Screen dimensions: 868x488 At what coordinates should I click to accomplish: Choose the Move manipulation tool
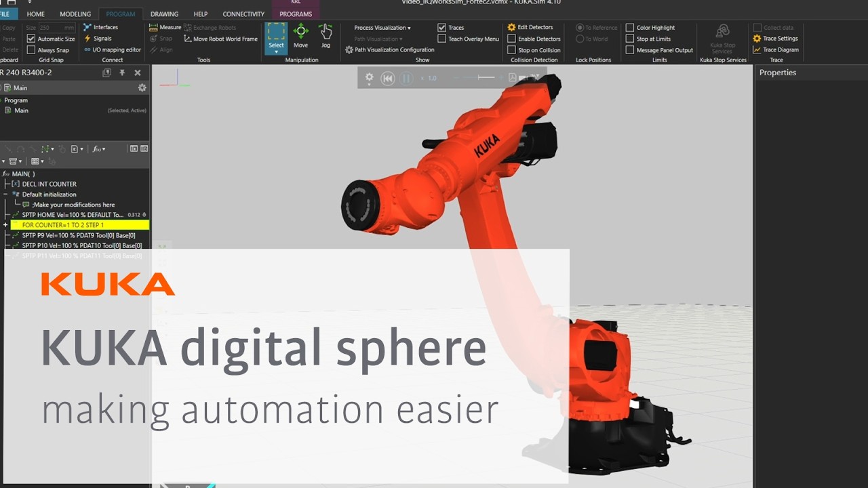(300, 37)
